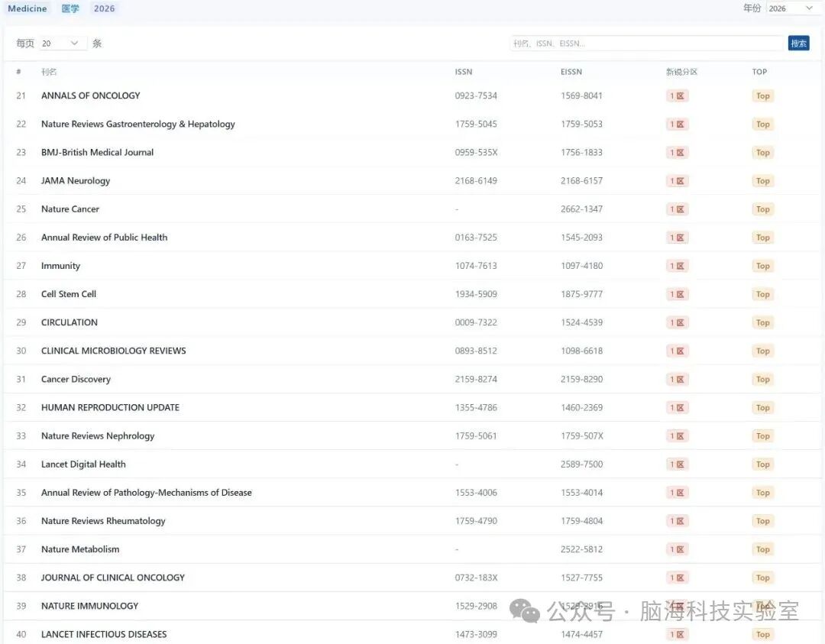This screenshot has height=644, width=825.
Task: Click ISSN 0732-183X cell
Action: tap(476, 578)
